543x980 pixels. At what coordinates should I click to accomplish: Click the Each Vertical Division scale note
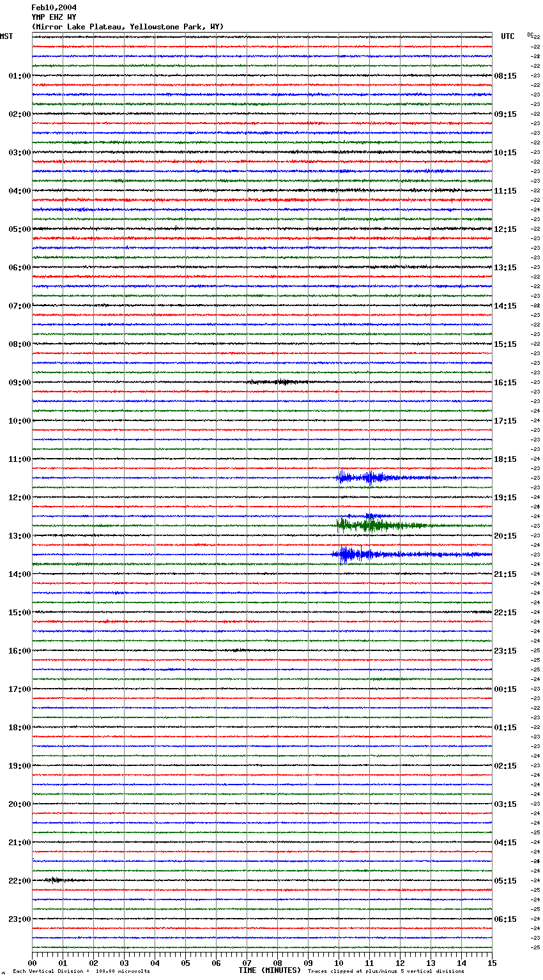click(x=81, y=972)
